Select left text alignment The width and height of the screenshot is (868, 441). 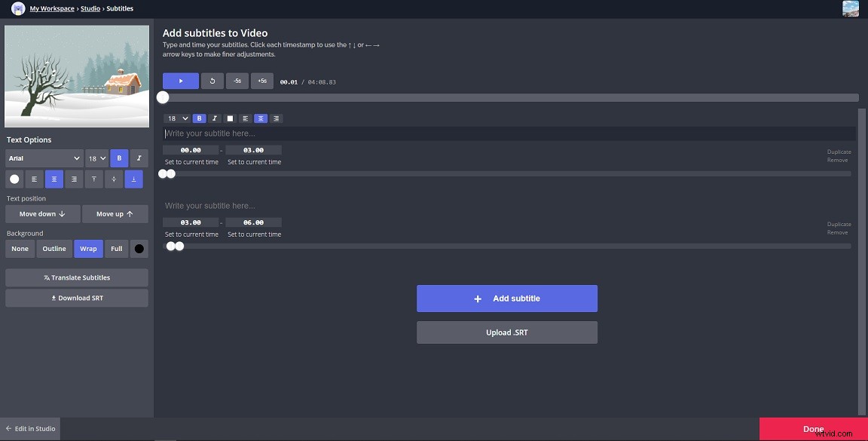coord(34,179)
